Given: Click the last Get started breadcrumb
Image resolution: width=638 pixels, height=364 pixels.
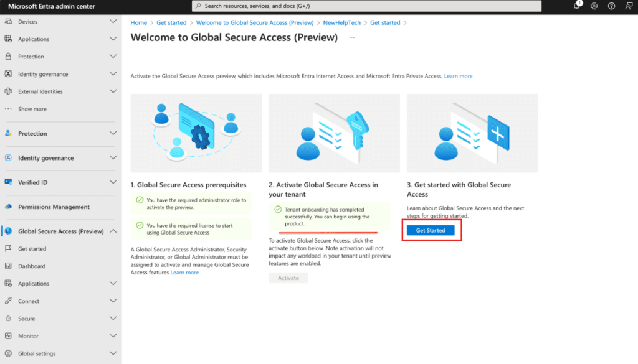Looking at the screenshot, I should (x=385, y=23).
